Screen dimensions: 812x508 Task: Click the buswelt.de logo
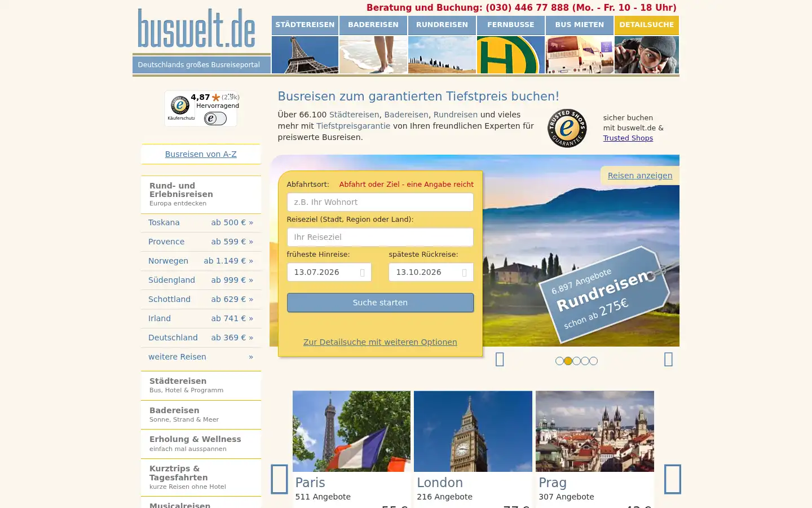point(197,28)
